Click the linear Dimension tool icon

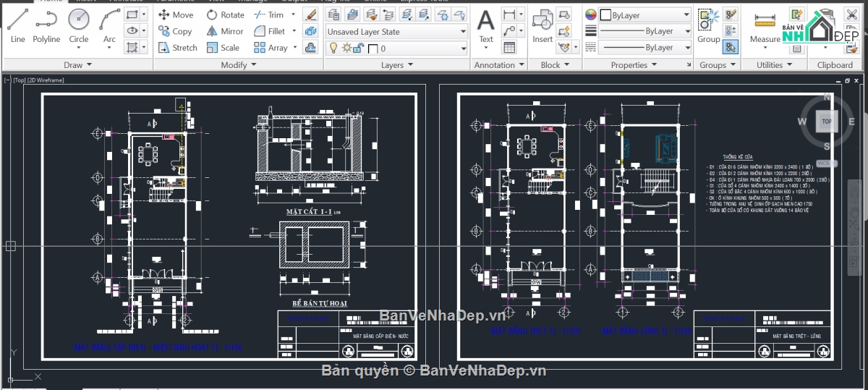tap(509, 14)
